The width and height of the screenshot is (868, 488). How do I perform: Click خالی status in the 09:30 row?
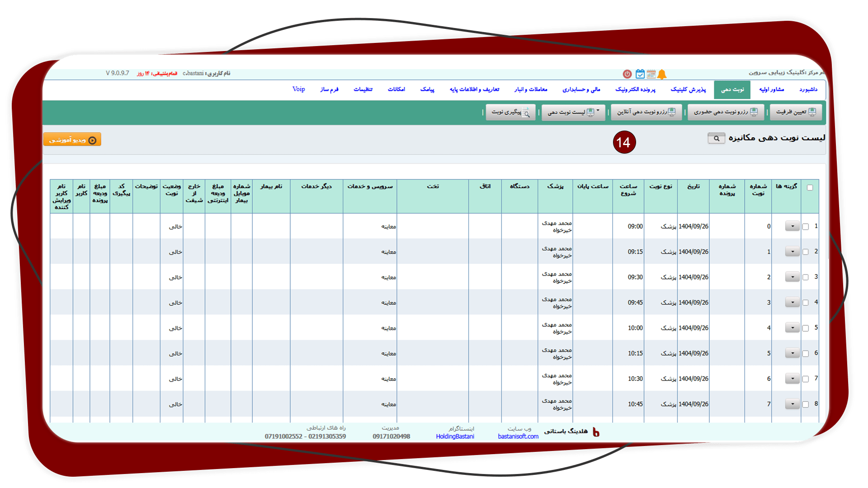click(175, 277)
